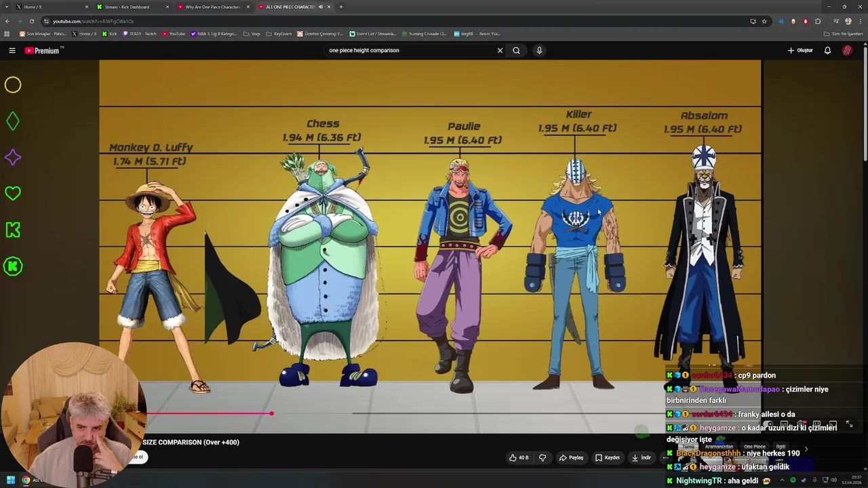
Task: Open YouTube notifications bell
Action: 827,50
